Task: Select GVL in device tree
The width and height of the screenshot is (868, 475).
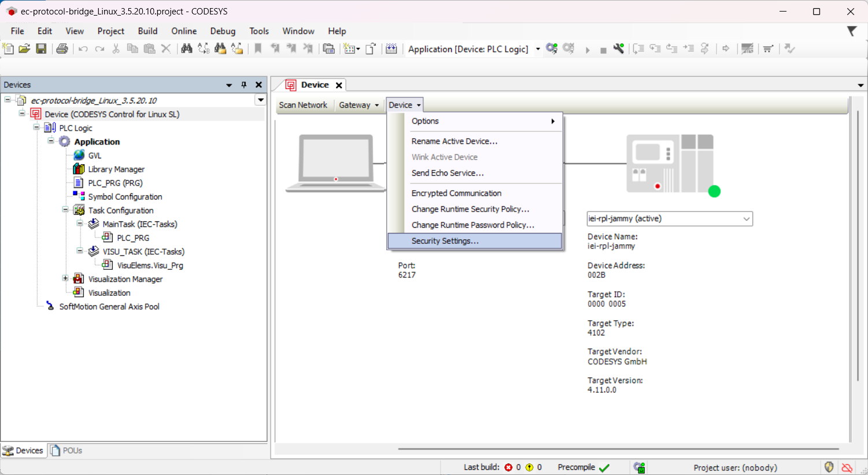Action: click(x=95, y=155)
